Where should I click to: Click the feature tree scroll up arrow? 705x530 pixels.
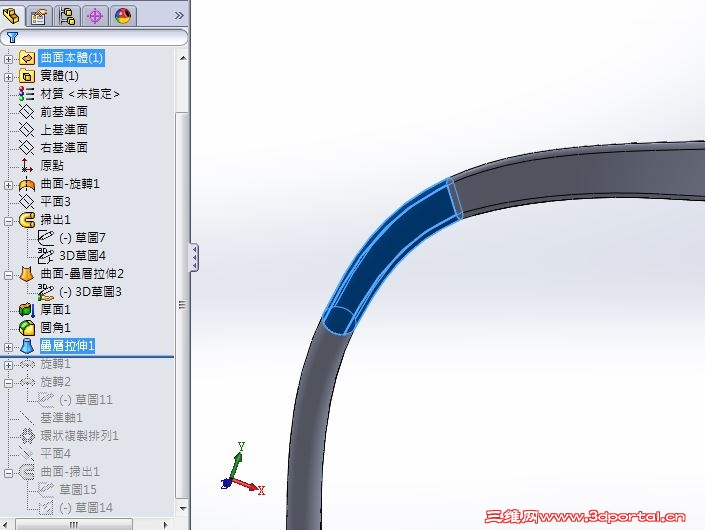[x=183, y=58]
